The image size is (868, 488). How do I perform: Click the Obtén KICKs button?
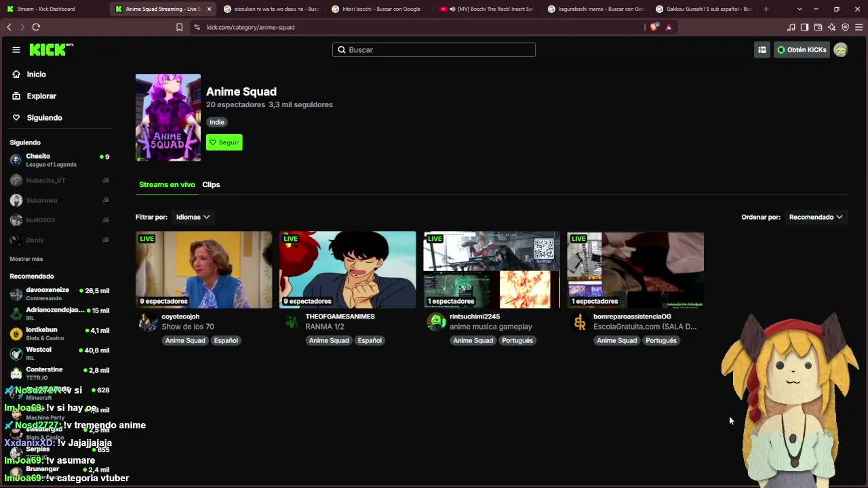pyautogui.click(x=802, y=49)
